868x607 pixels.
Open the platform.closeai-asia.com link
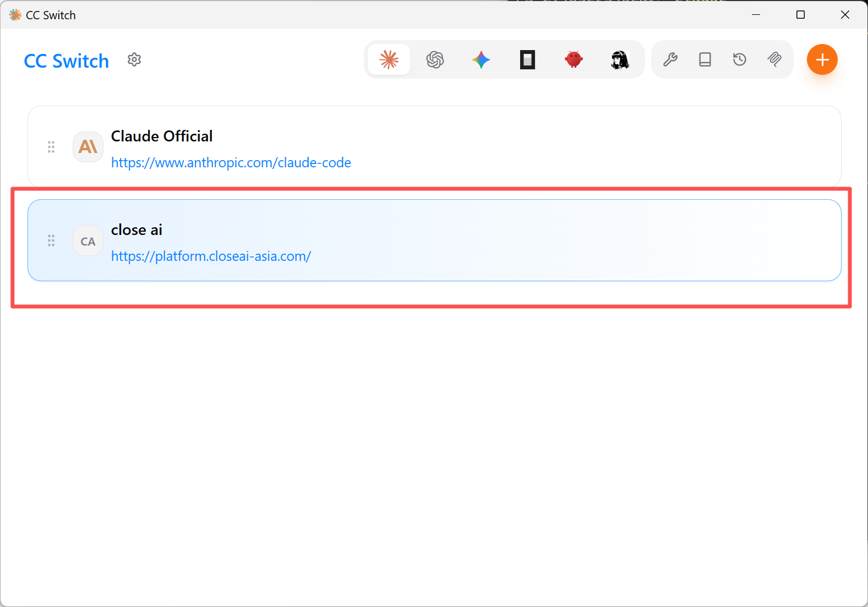211,256
